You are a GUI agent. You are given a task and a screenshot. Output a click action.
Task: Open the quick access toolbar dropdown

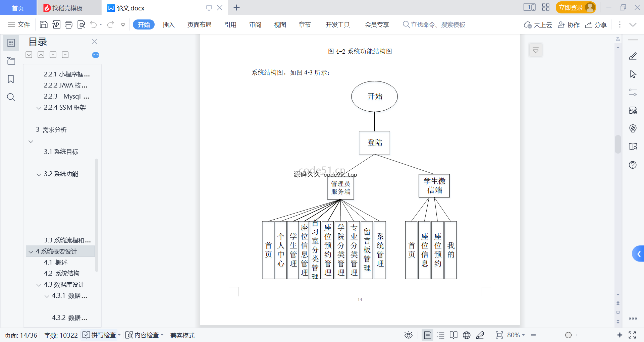(123, 24)
